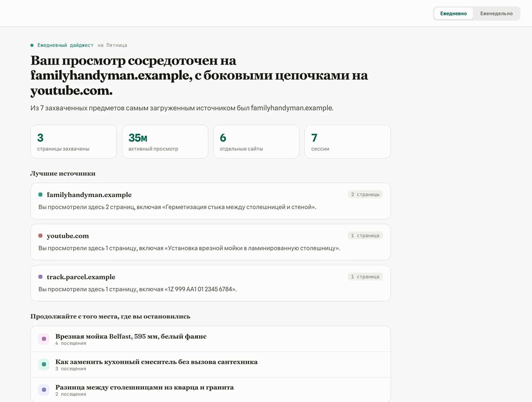Resume Разница между столешницами из кварца и гранита
Viewport: 532px width, 402px height.
(x=210, y=390)
